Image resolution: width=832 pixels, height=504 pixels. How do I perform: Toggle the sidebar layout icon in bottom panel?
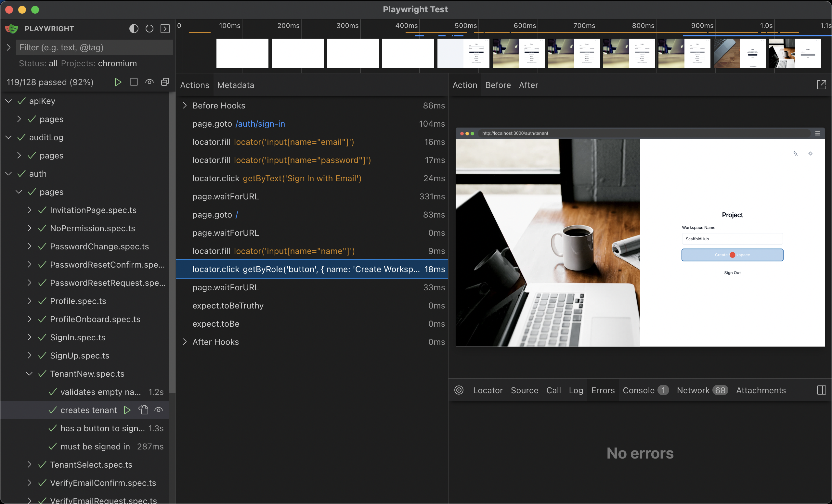click(x=821, y=390)
